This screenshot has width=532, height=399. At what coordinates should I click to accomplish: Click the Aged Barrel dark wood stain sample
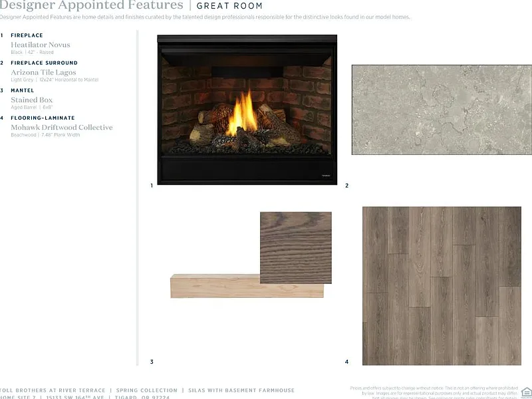[x=296, y=247]
